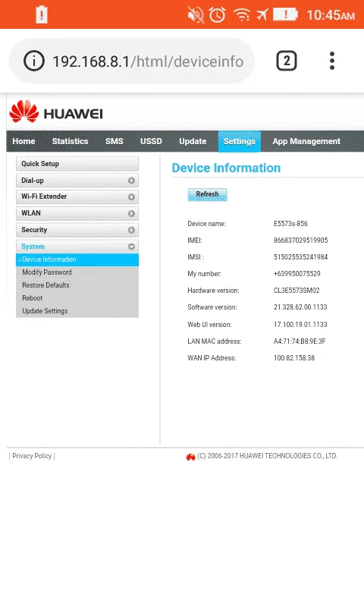This screenshot has width=364, height=607.
Task: Click the 'WAN IP Address:' label
Action: tap(212, 358)
